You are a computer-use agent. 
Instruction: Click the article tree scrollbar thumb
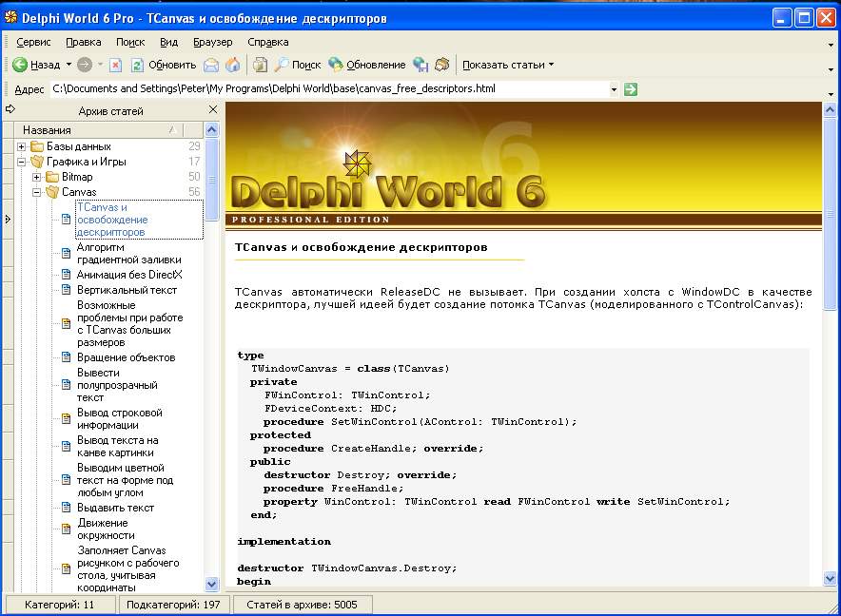click(212, 179)
